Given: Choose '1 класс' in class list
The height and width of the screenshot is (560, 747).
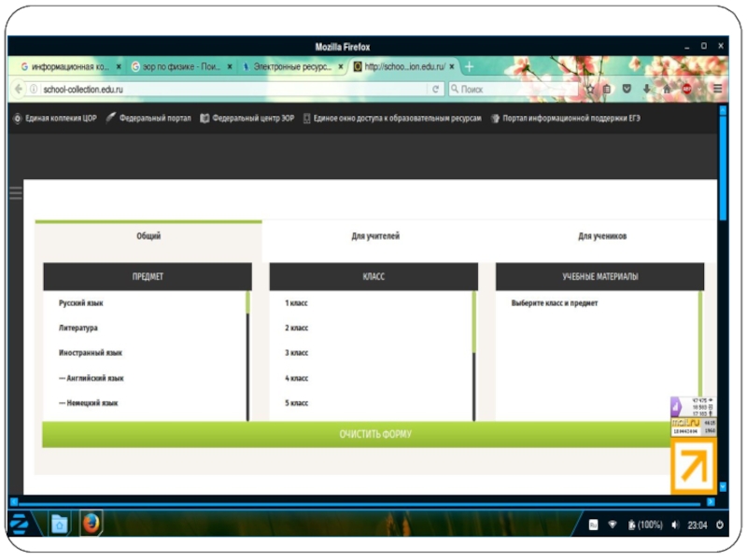Looking at the screenshot, I should [x=296, y=302].
